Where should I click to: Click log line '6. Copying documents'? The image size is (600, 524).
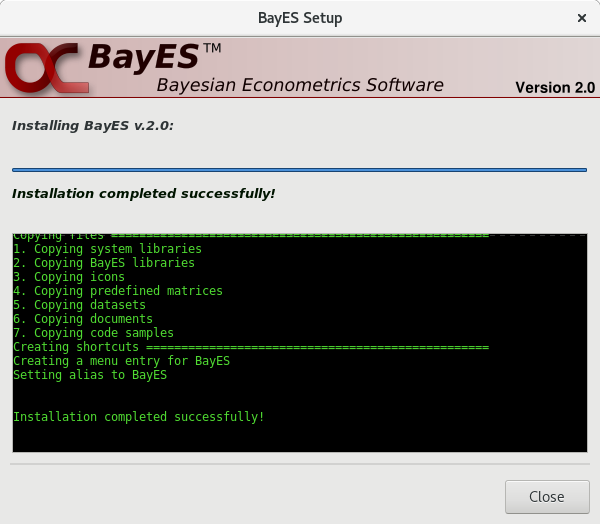click(x=83, y=319)
